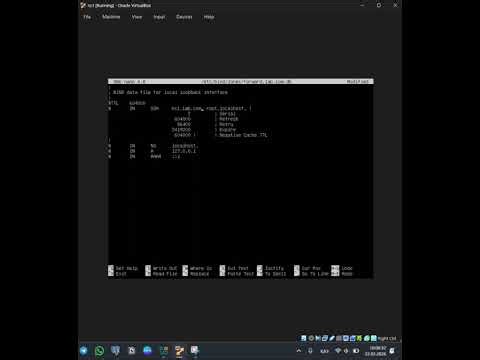480x360 pixels.
Task: Click the Cur Pos shortcut in nano
Action: (x=307, y=268)
